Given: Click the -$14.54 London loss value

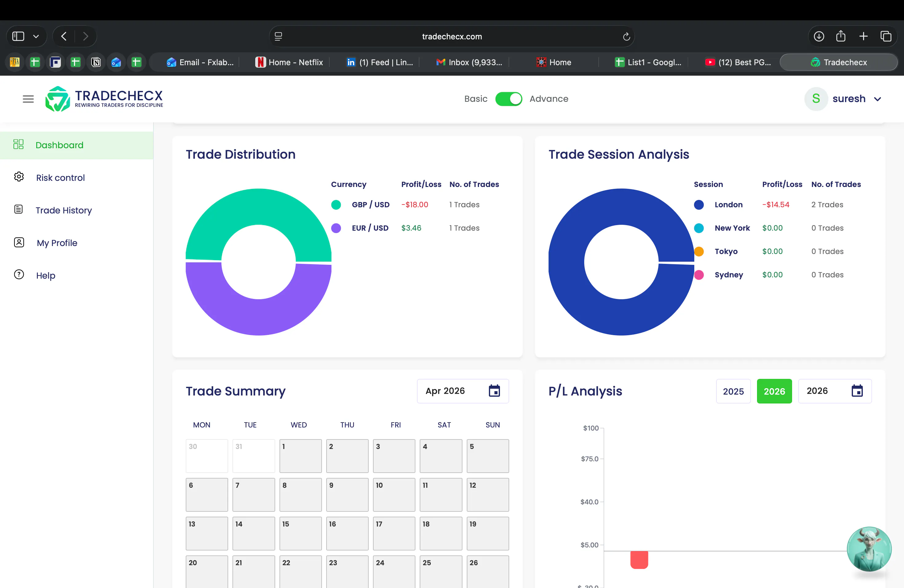Looking at the screenshot, I should click(776, 205).
